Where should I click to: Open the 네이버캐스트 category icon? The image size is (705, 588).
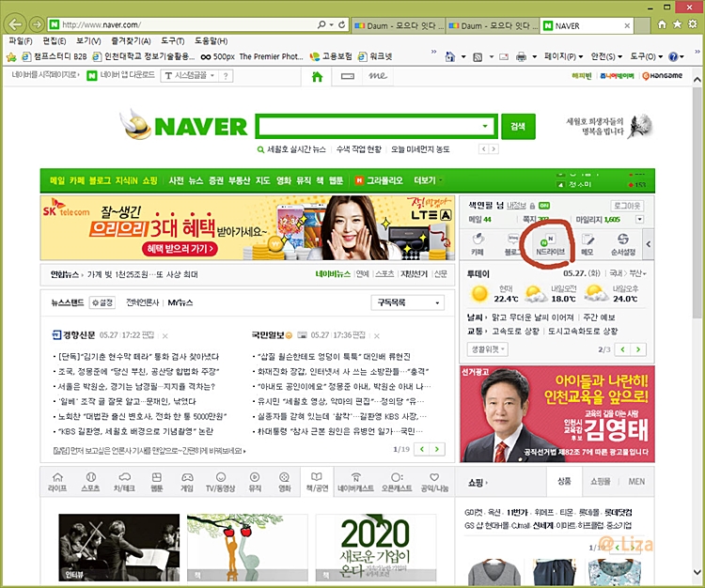(355, 483)
